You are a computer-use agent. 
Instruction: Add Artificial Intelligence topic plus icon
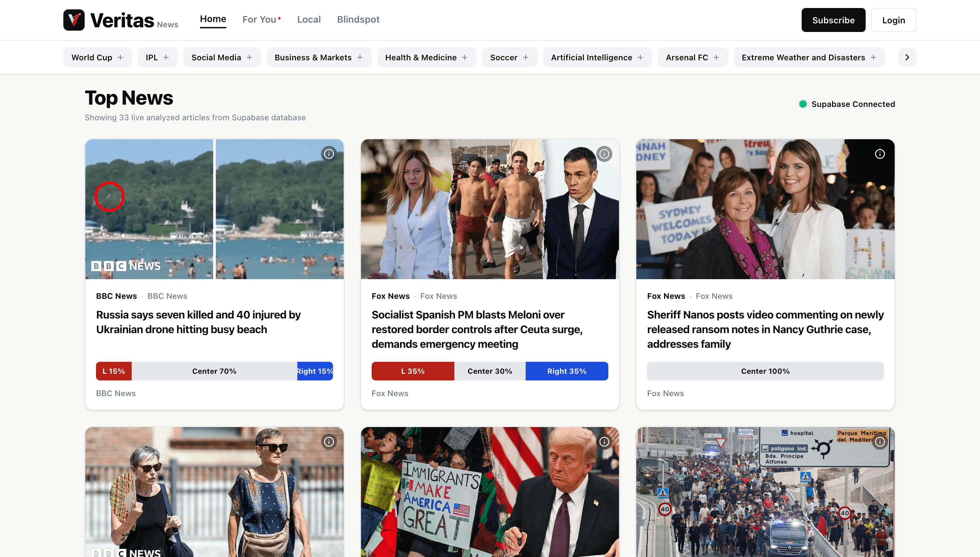(641, 57)
